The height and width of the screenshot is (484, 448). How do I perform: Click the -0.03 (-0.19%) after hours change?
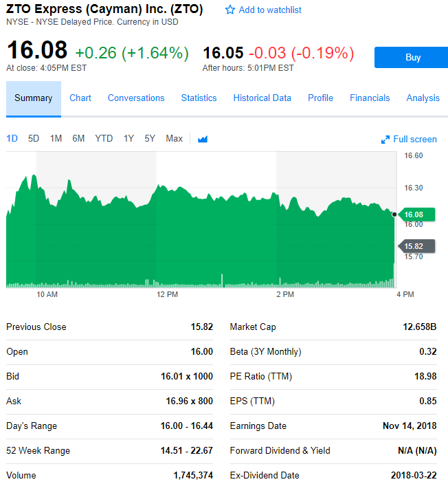tap(302, 53)
